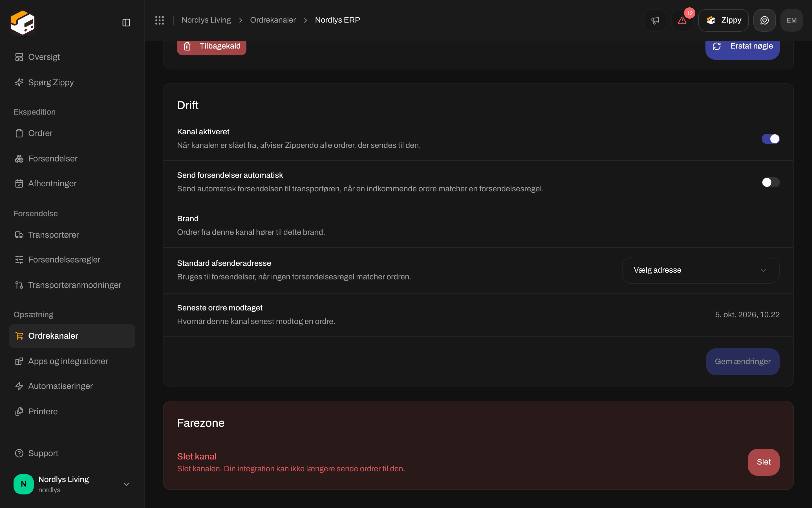Open the announcements megaphone icon

(x=655, y=20)
